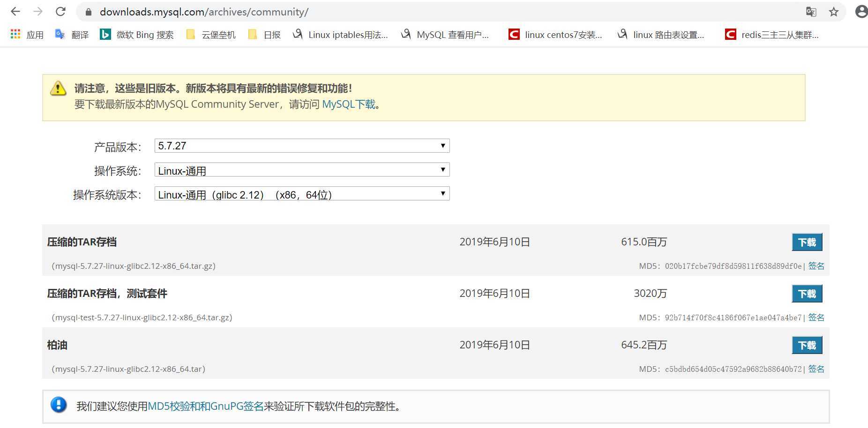Image resolution: width=868 pixels, height=428 pixels.
Task: Click the yellow warning triangle icon
Action: tap(58, 88)
